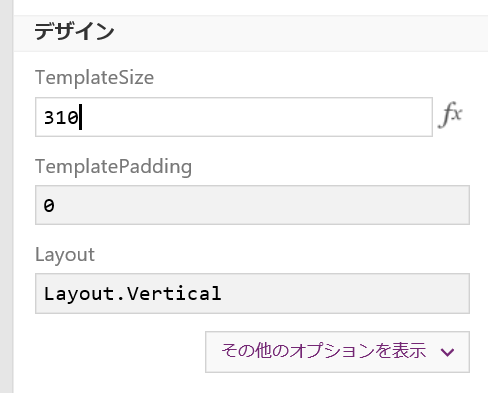
Task: Click blank space right of the 0 value
Action: [x=262, y=205]
